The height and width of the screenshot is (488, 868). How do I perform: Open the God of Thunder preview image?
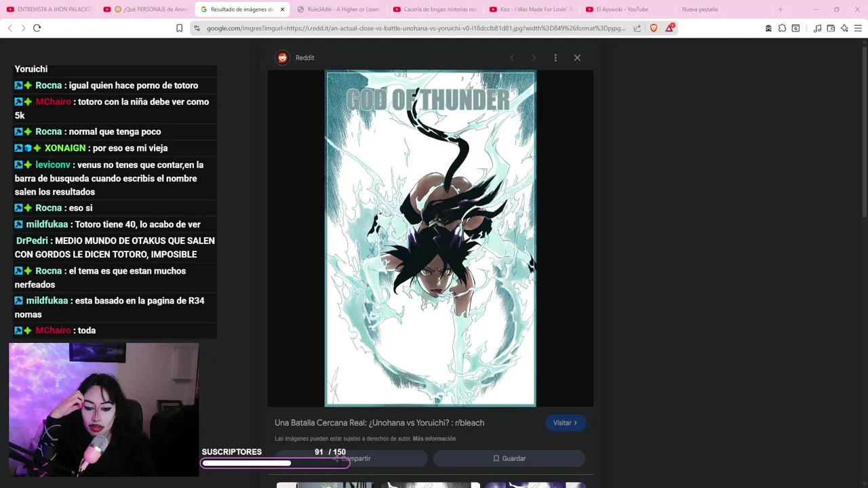pos(430,239)
